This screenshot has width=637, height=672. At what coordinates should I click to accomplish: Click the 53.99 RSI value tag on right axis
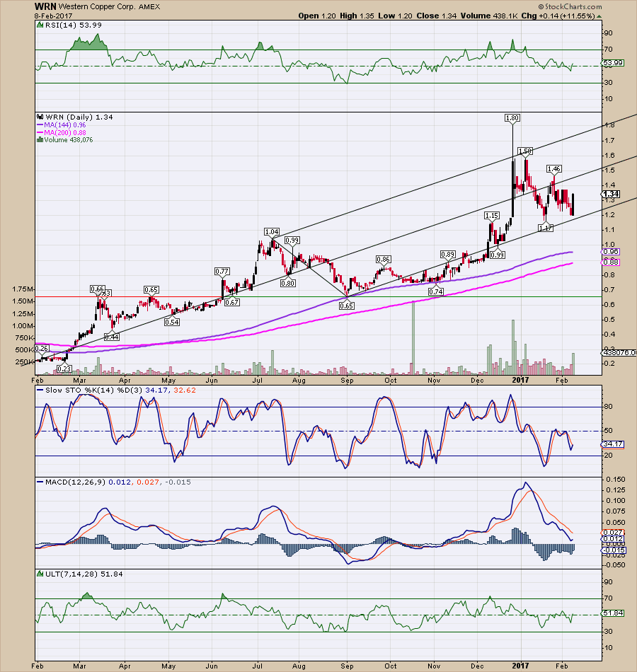click(613, 63)
